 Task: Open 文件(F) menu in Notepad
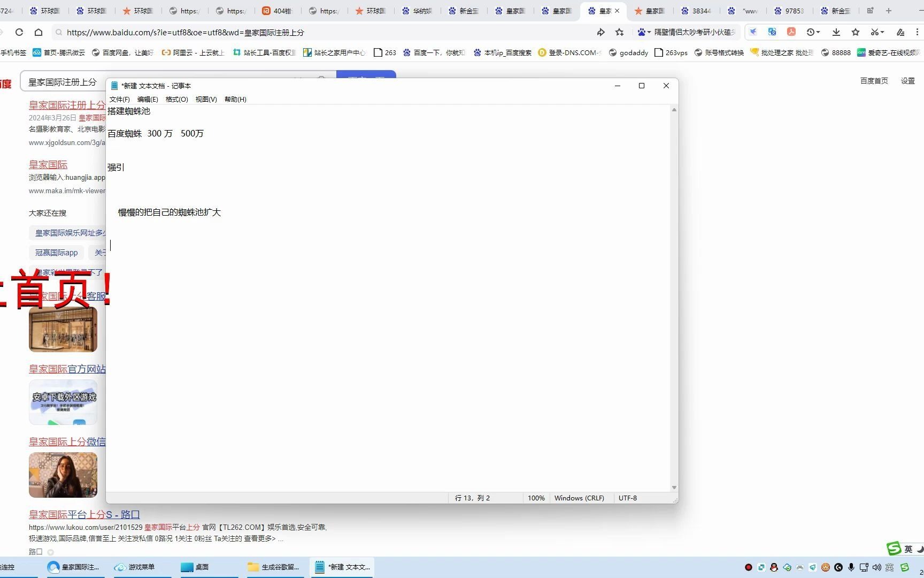120,99
